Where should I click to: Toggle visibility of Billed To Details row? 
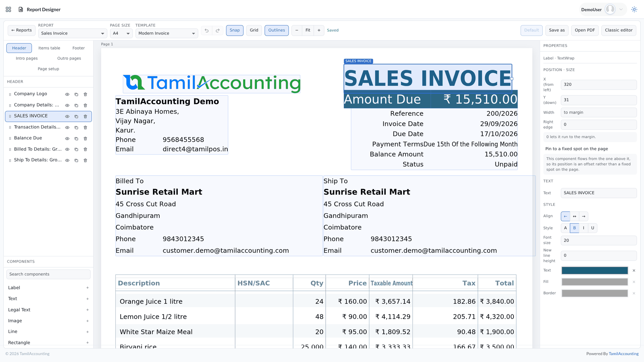click(67, 149)
